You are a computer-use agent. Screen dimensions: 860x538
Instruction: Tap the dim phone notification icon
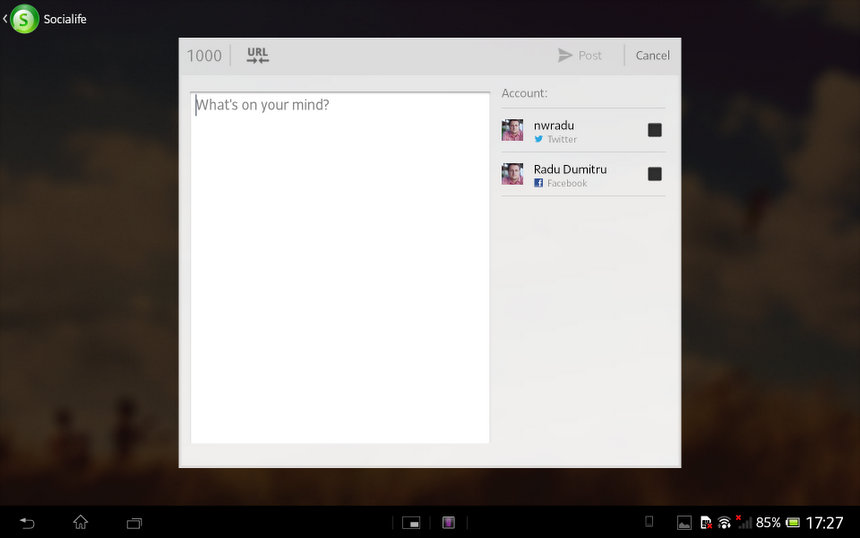(x=649, y=522)
